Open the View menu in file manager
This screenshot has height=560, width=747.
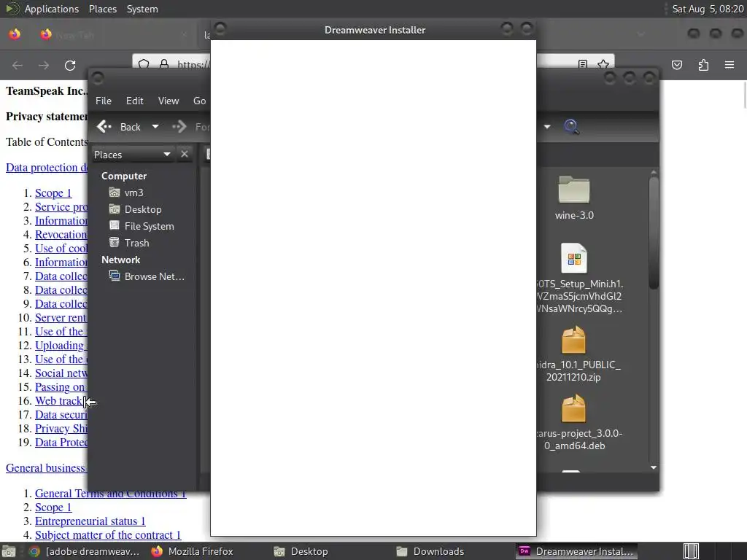(169, 101)
